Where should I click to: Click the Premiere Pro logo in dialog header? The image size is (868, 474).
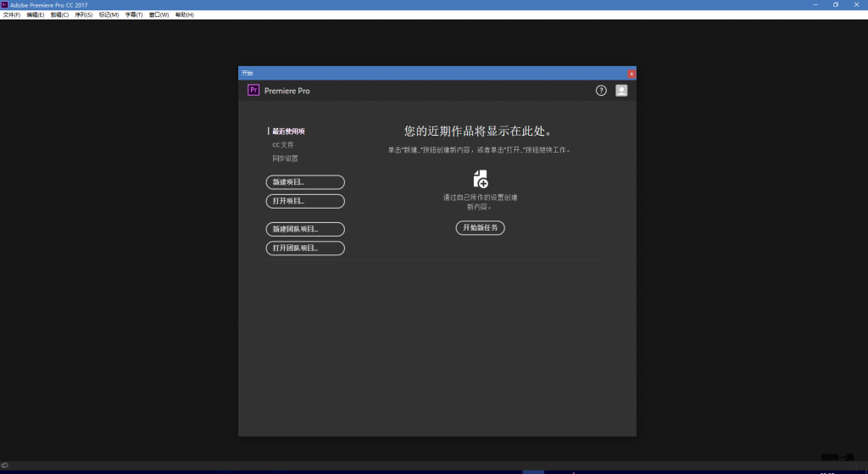253,91
